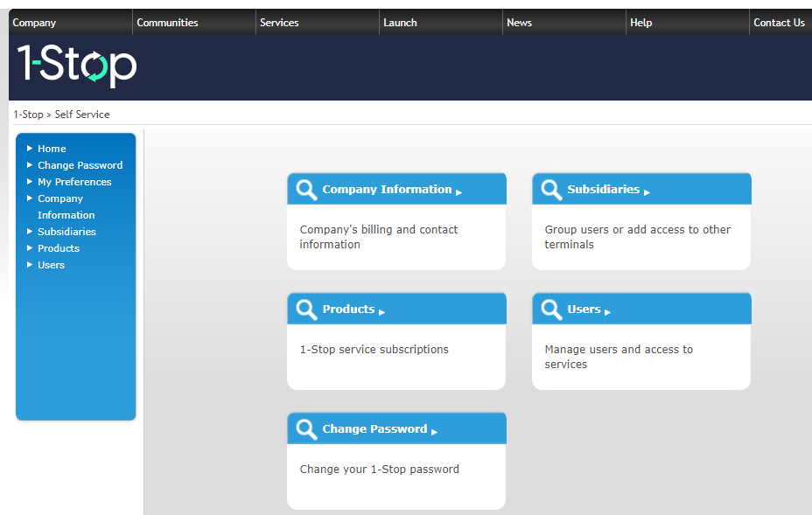Screen dimensions: 812x515
Task: Click the 1-Stop logo
Action: (77, 66)
